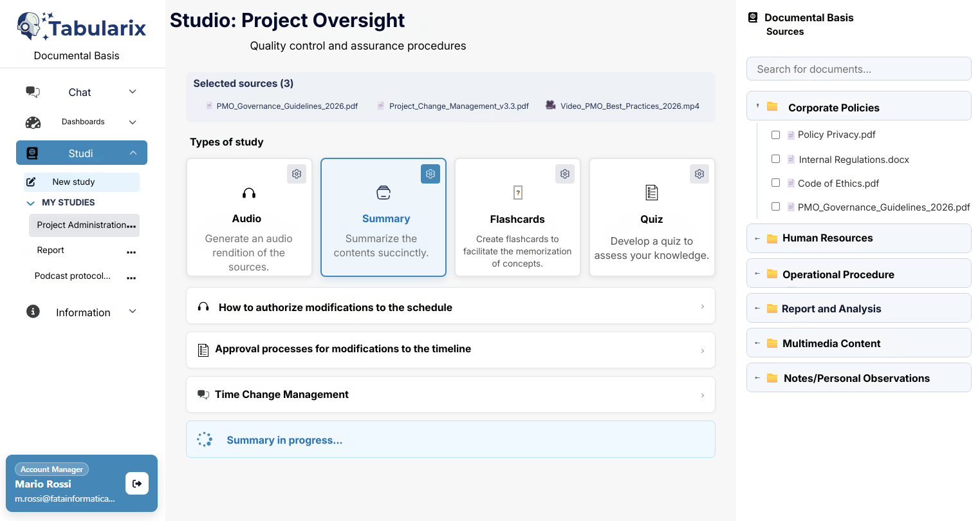Open settings gear on Audio card
This screenshot has height=521, width=980.
[297, 174]
